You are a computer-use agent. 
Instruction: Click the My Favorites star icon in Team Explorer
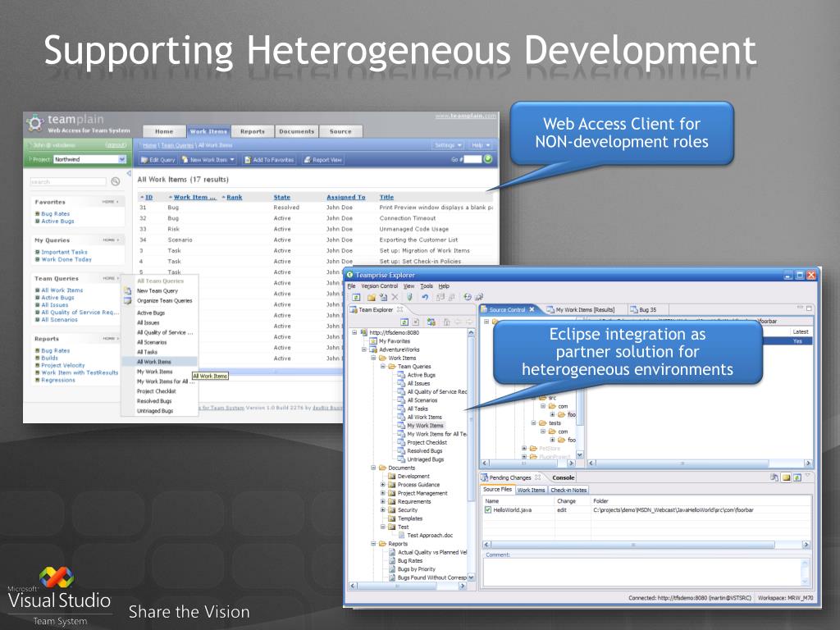pyautogui.click(x=373, y=340)
